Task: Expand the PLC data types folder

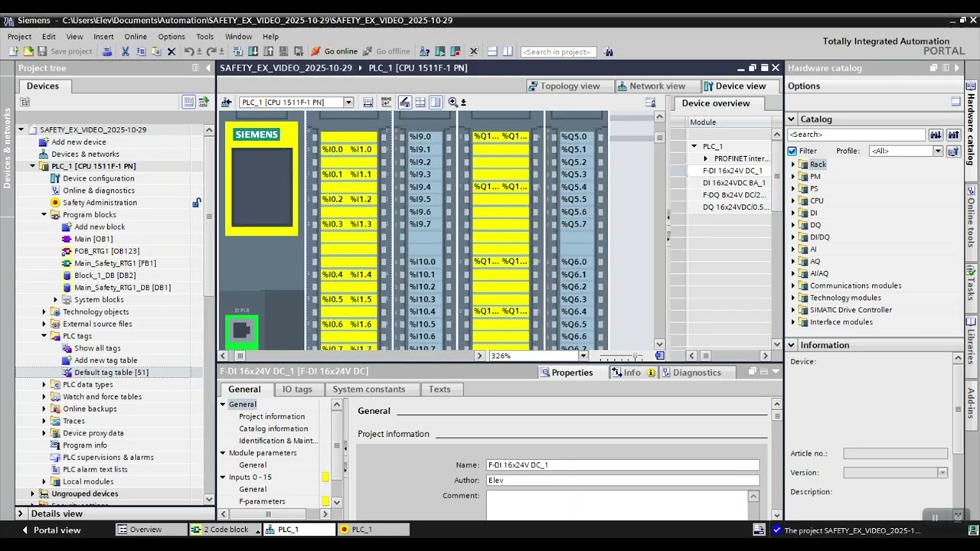Action: [x=44, y=385]
